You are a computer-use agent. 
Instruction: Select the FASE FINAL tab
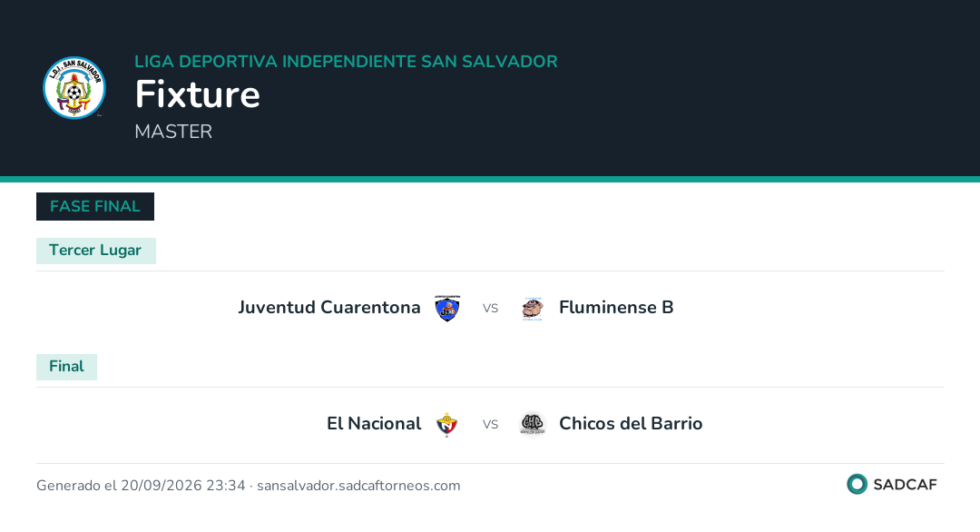(x=95, y=206)
